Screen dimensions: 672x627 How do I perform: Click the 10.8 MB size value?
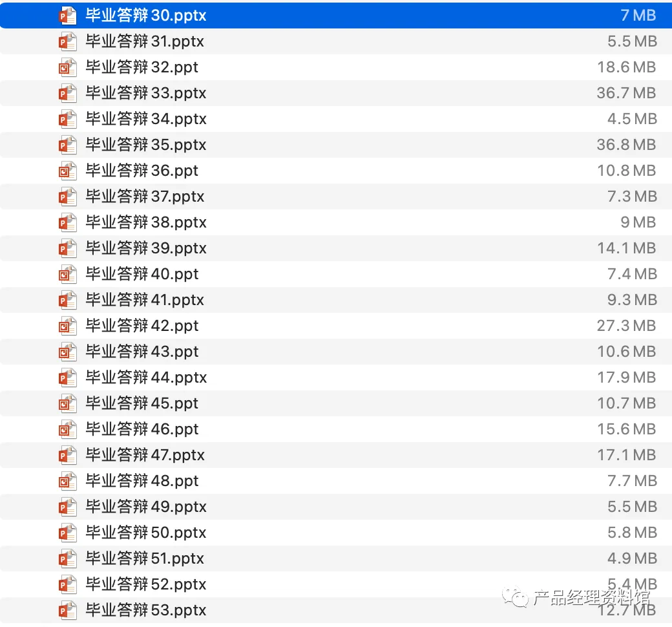coord(627,171)
